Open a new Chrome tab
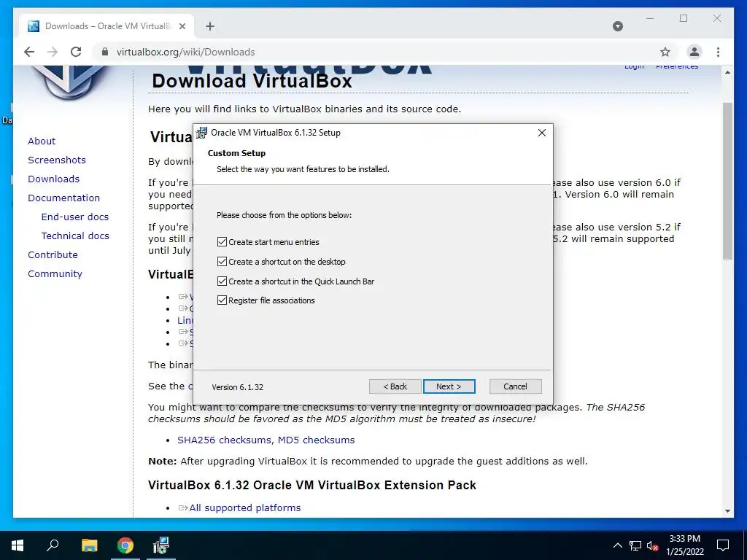This screenshot has width=747, height=560. tap(210, 26)
